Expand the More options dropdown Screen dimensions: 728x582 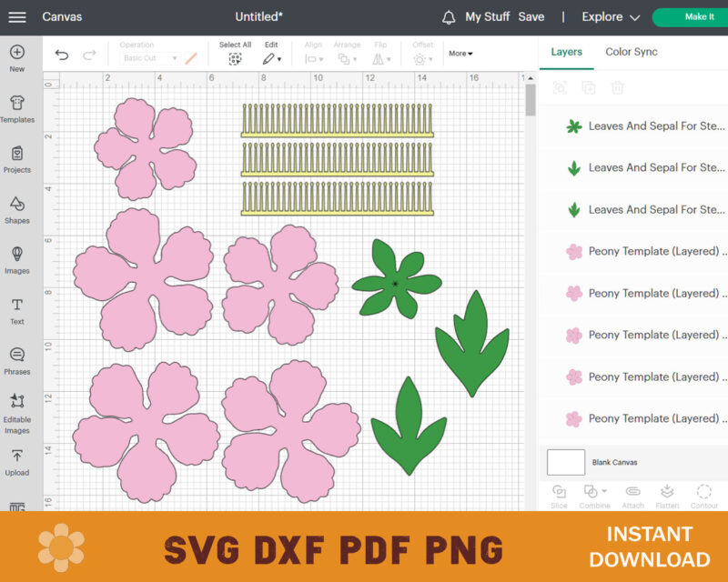tap(460, 53)
